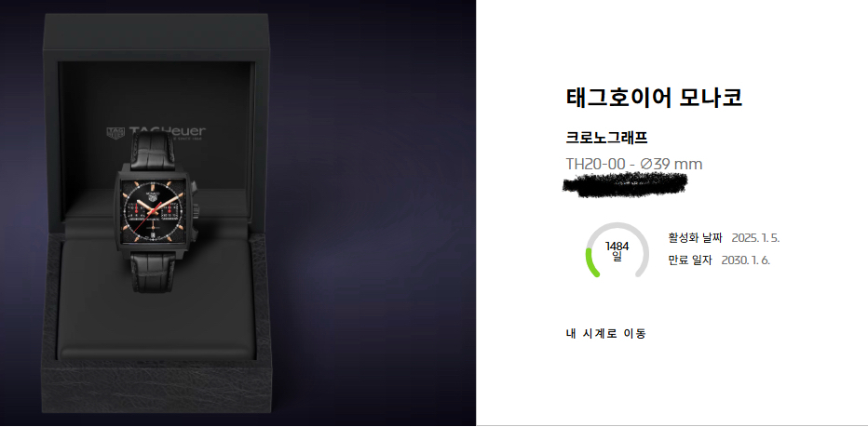Click the TAG Heuer wordmark text on lid
The height and width of the screenshot is (427, 868).
click(167, 132)
